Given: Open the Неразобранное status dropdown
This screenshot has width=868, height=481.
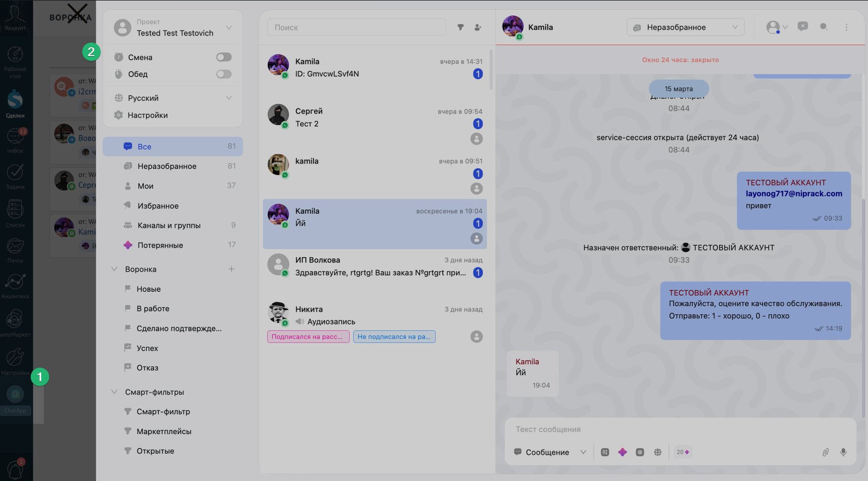Looking at the screenshot, I should (685, 27).
